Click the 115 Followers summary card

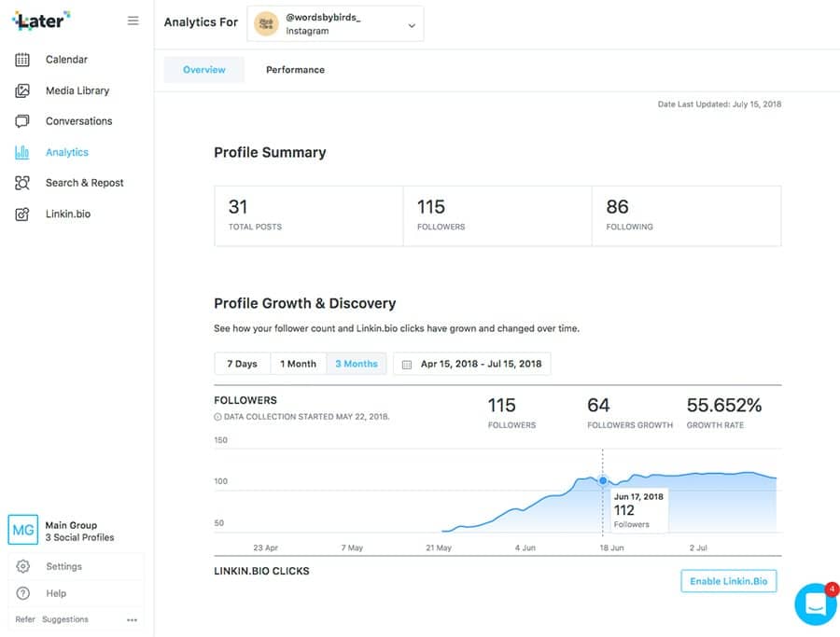[497, 216]
